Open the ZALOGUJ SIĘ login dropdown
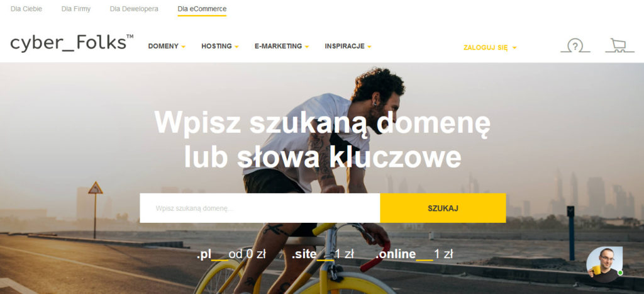The image size is (644, 294). coord(490,48)
